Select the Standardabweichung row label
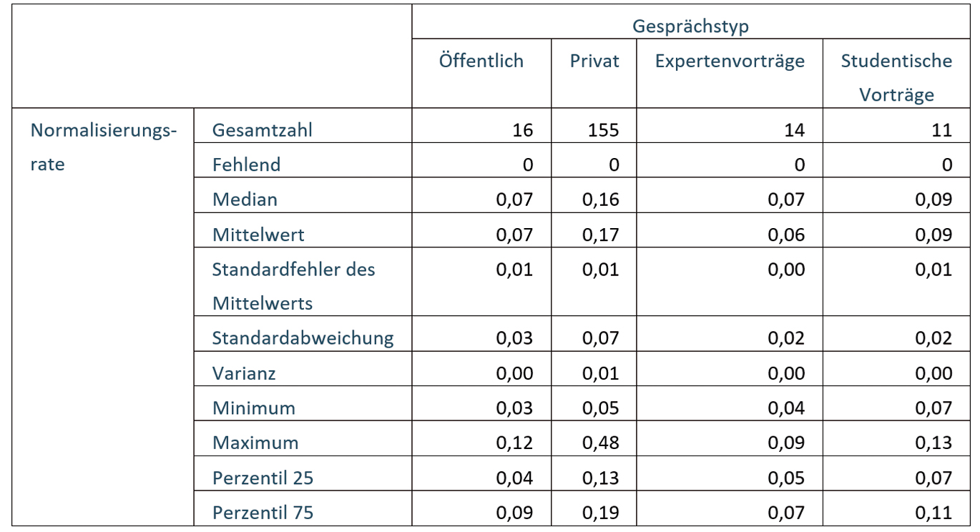Image resolution: width=980 pixels, height=532 pixels. (303, 338)
